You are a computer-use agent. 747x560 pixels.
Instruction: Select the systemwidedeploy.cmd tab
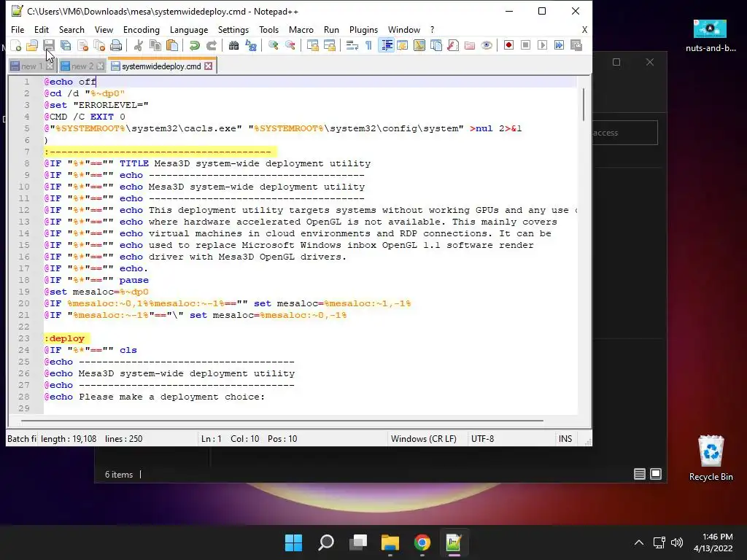pos(161,66)
